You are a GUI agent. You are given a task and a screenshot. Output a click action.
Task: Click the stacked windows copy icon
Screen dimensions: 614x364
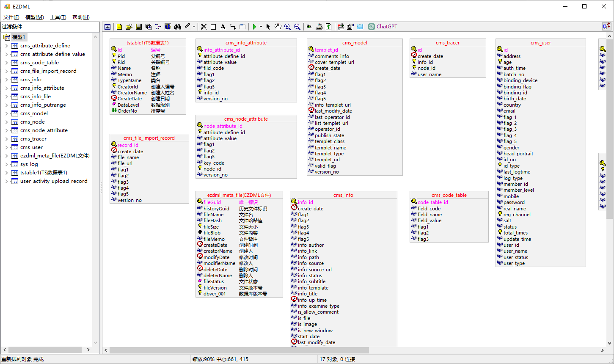[149, 27]
